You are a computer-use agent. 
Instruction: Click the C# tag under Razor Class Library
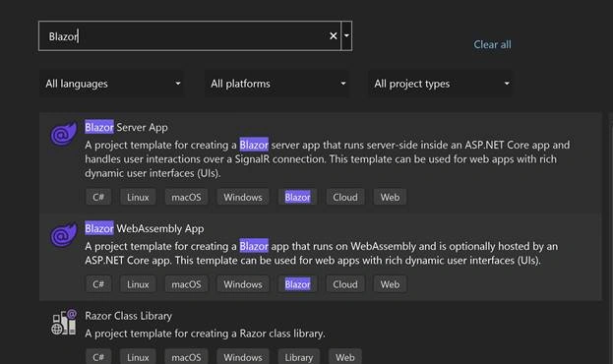pyautogui.click(x=98, y=357)
